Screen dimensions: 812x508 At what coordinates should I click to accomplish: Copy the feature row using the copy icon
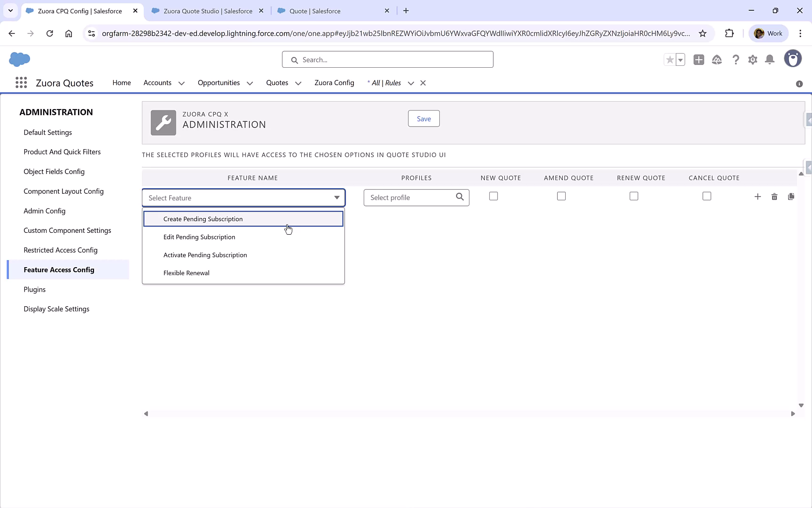tap(791, 197)
